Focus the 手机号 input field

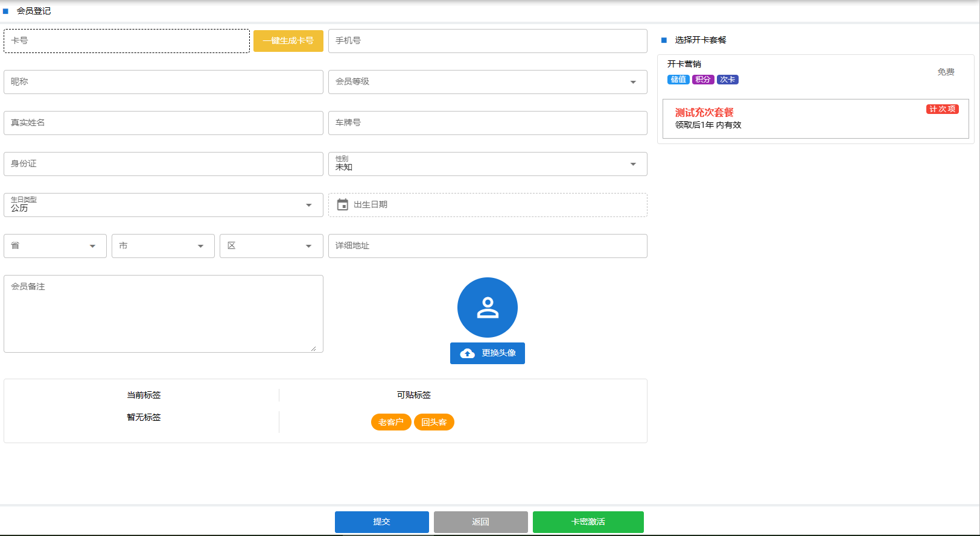click(x=488, y=41)
